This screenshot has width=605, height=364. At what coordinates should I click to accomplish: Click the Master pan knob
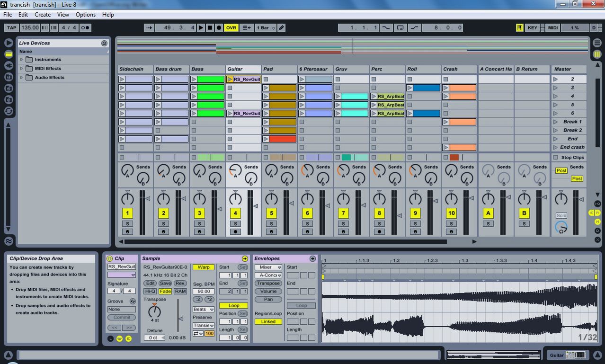click(x=561, y=198)
